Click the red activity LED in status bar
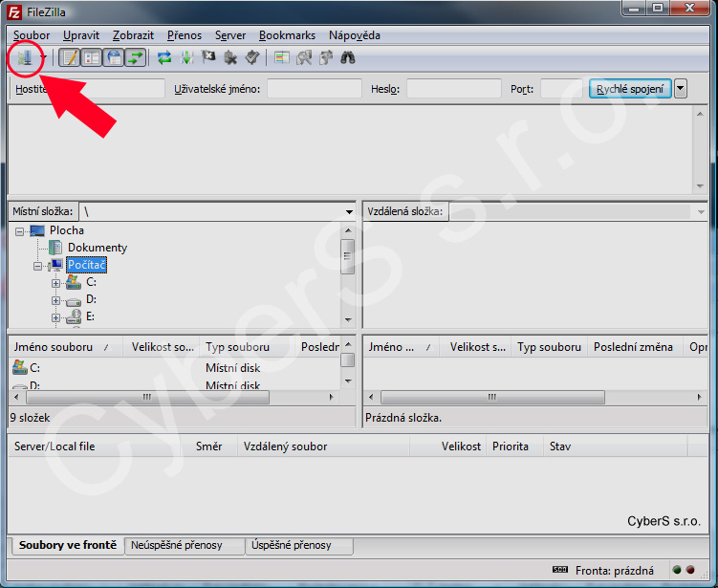 690,570
